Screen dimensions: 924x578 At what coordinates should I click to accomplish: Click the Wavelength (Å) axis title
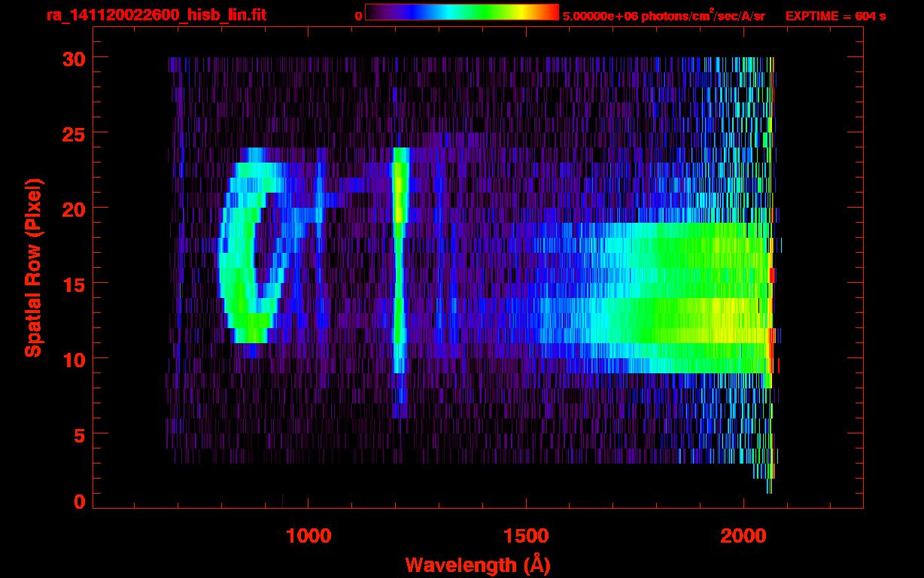pyautogui.click(x=477, y=564)
